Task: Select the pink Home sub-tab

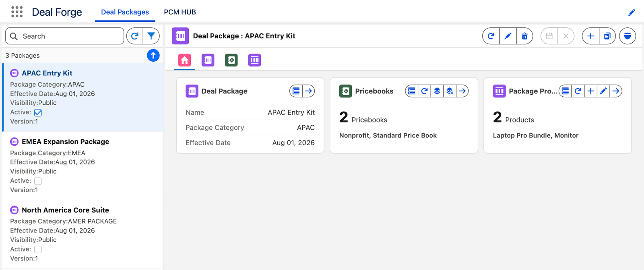Action: 185,60
